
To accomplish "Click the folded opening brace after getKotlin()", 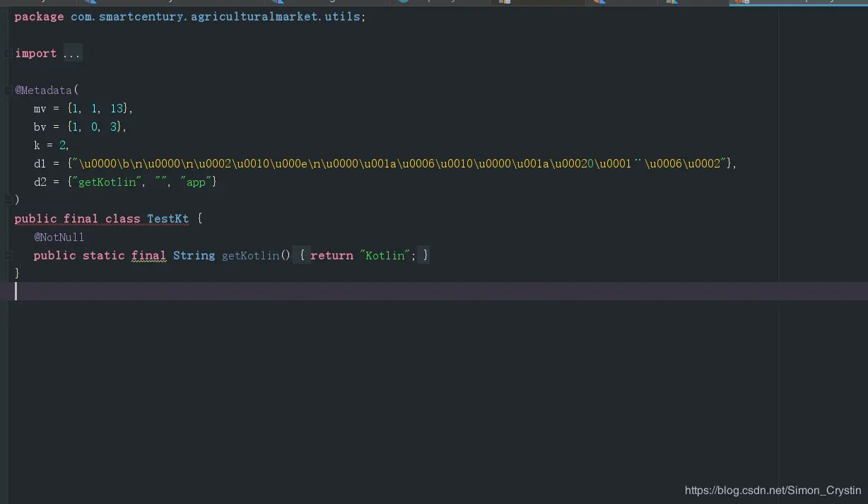I will click(x=302, y=255).
